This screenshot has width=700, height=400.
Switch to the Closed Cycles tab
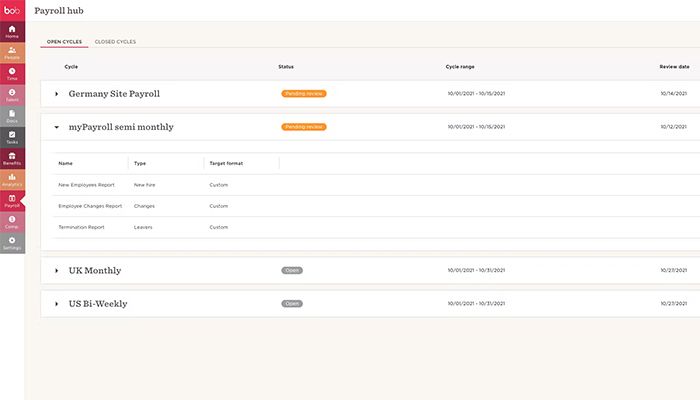pos(115,42)
